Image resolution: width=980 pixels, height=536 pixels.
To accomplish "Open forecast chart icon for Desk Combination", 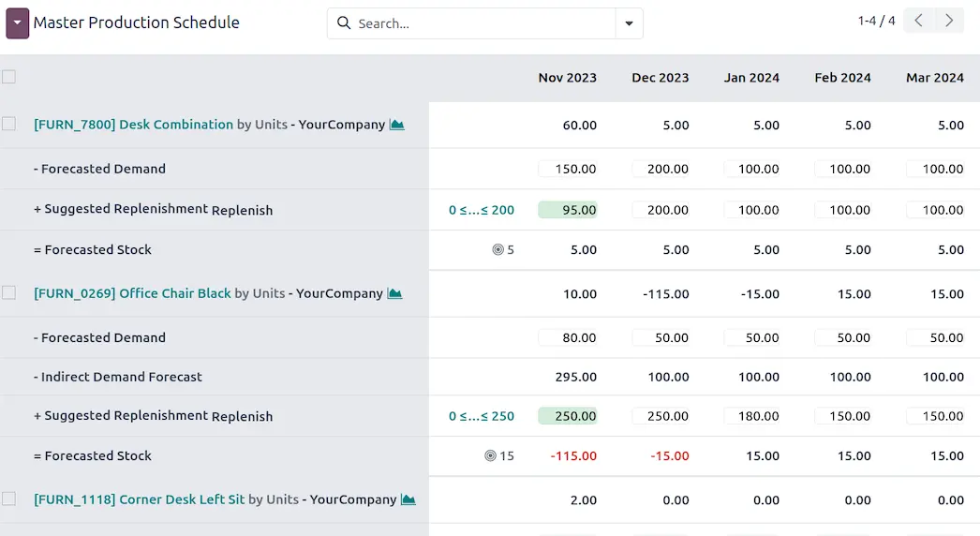I will tap(397, 125).
